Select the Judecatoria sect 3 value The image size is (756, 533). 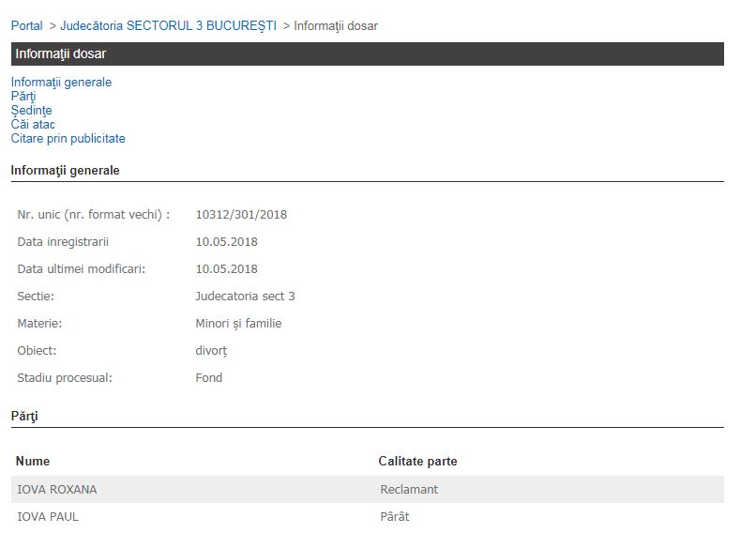pos(245,297)
